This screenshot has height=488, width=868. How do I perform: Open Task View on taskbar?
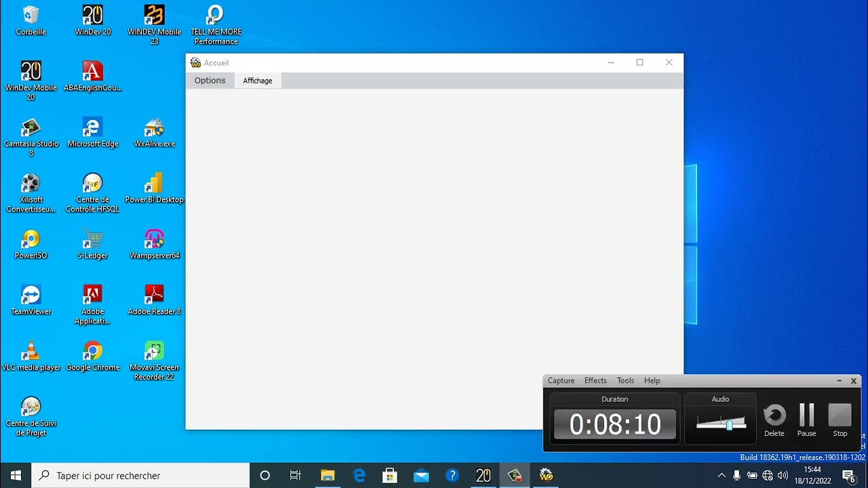pyautogui.click(x=296, y=476)
